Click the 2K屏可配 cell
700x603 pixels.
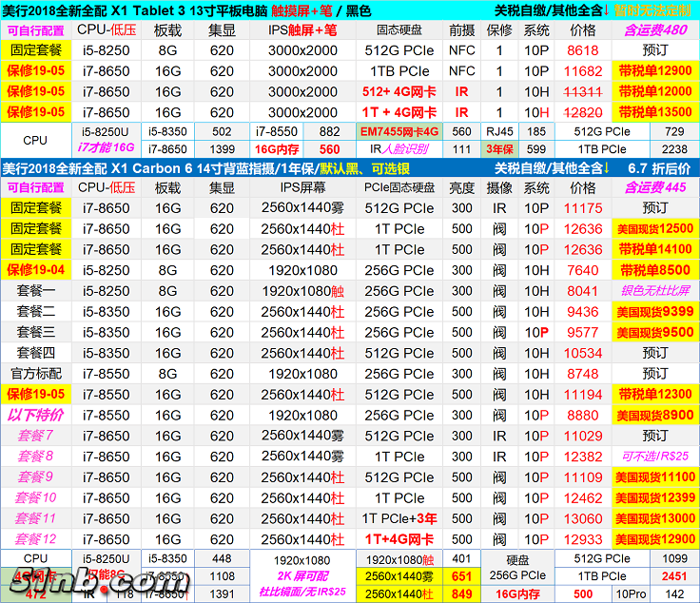pyautogui.click(x=302, y=576)
